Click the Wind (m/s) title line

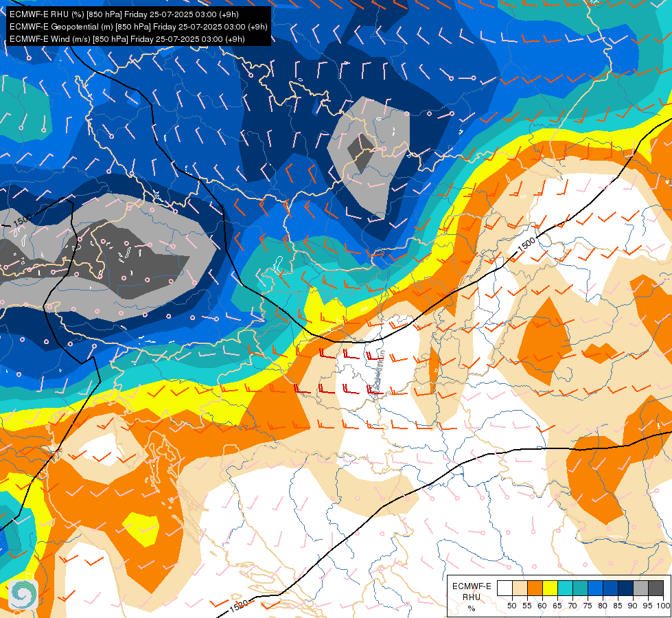pos(127,39)
